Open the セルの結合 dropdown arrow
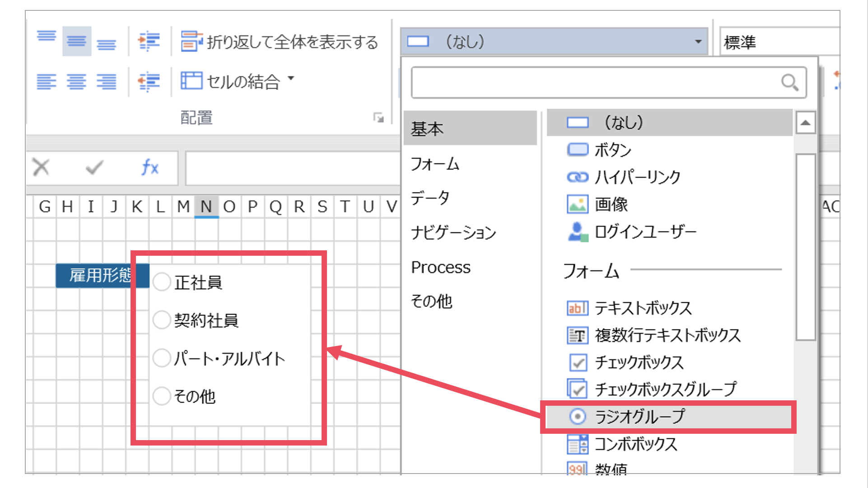The height and width of the screenshot is (488, 868). tap(291, 79)
